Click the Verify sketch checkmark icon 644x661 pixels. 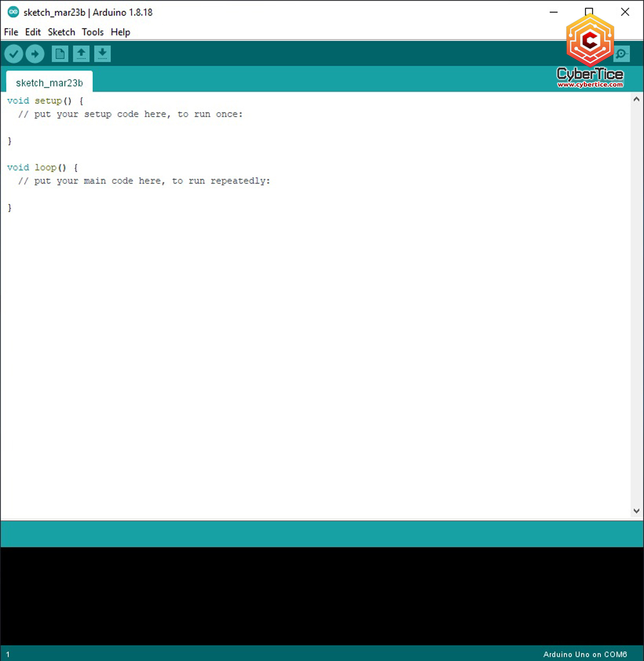[13, 54]
